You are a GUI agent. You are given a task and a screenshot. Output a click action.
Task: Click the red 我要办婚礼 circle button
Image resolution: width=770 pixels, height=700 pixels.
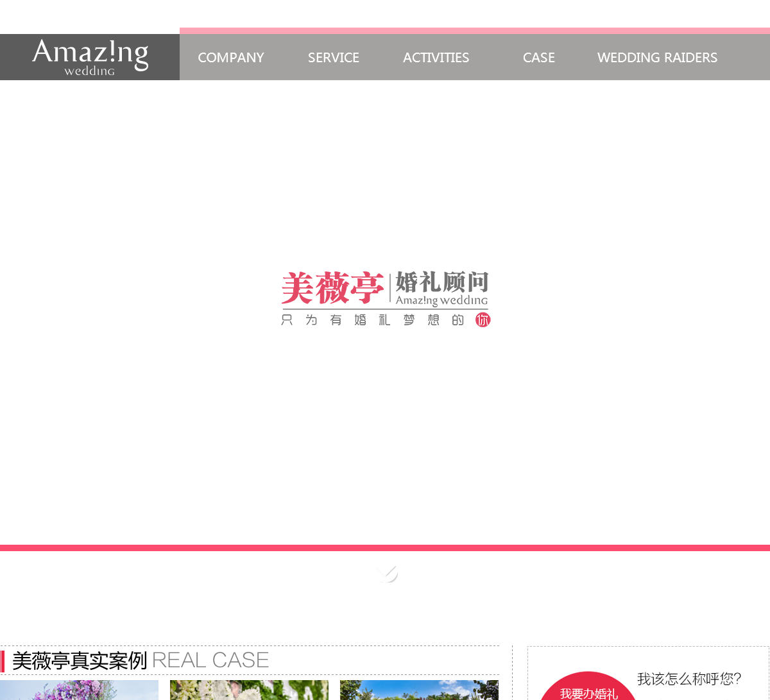588,687
